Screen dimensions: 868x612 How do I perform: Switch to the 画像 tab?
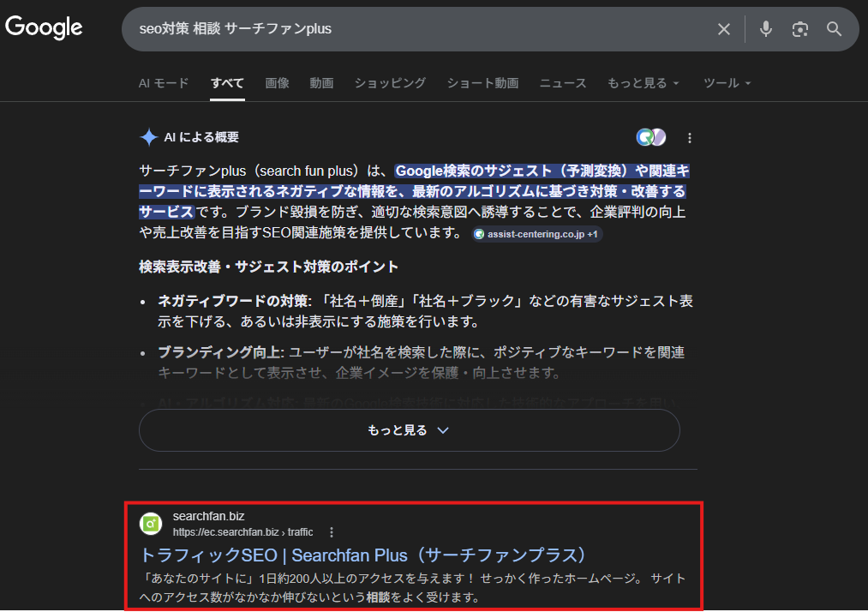click(x=277, y=83)
